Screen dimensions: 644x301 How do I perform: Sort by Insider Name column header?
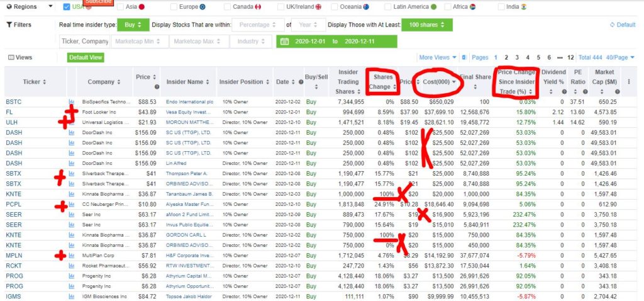click(188, 82)
